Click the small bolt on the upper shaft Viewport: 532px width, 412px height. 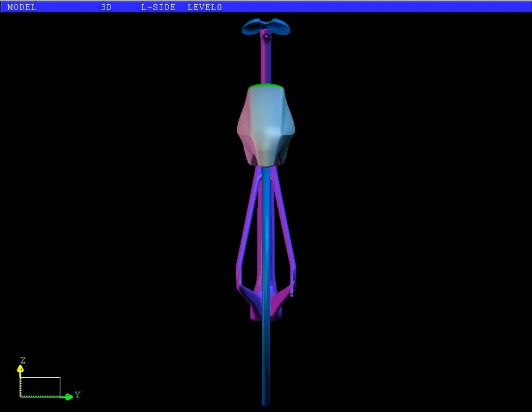click(266, 37)
